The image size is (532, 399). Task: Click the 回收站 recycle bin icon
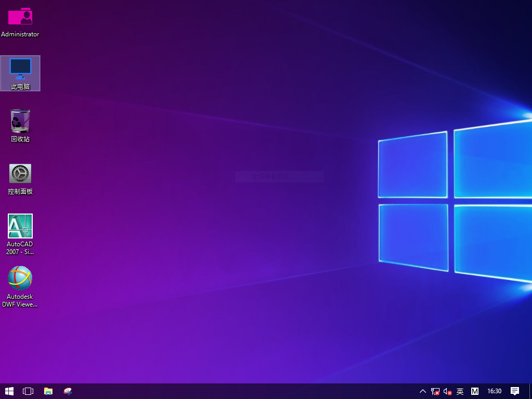(20, 121)
